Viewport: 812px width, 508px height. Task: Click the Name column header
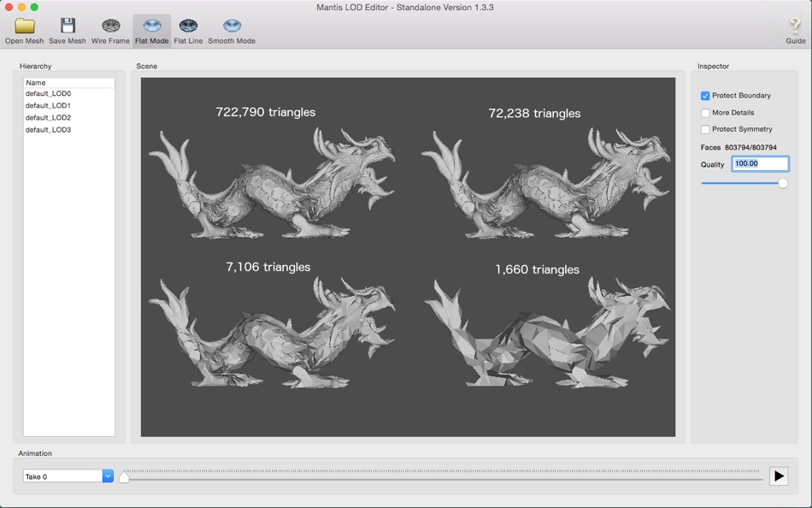[68, 83]
